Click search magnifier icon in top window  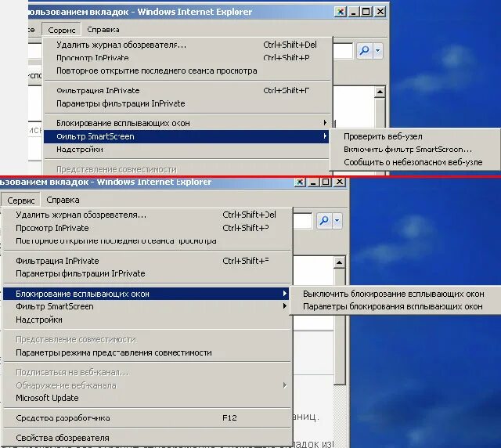(x=364, y=51)
